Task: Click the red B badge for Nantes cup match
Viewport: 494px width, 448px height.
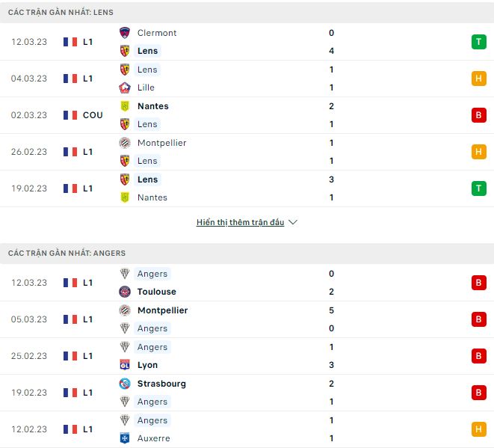Action: 478,115
